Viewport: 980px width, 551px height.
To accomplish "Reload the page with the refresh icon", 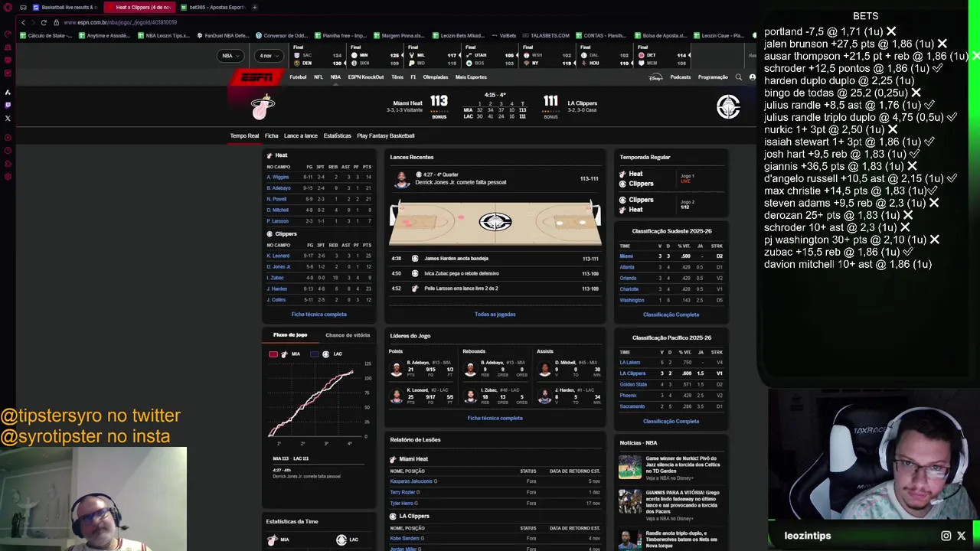I will click(x=44, y=22).
